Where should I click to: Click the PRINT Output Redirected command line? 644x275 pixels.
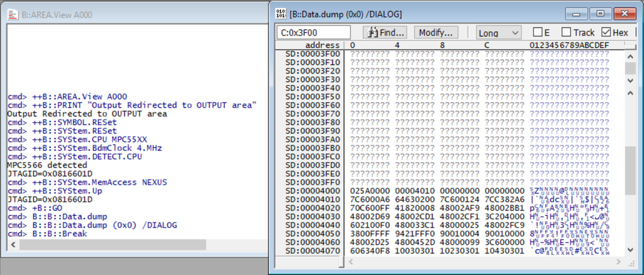132,105
